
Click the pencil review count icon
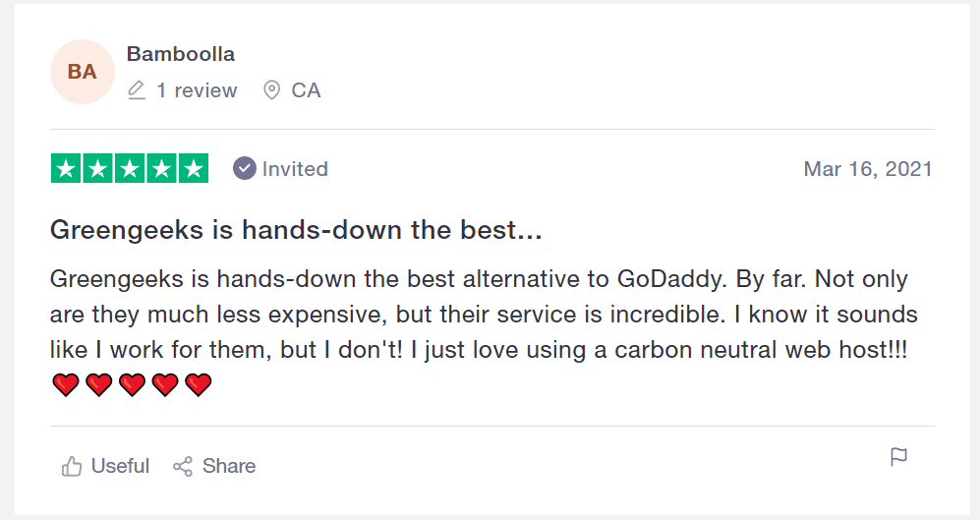137,90
